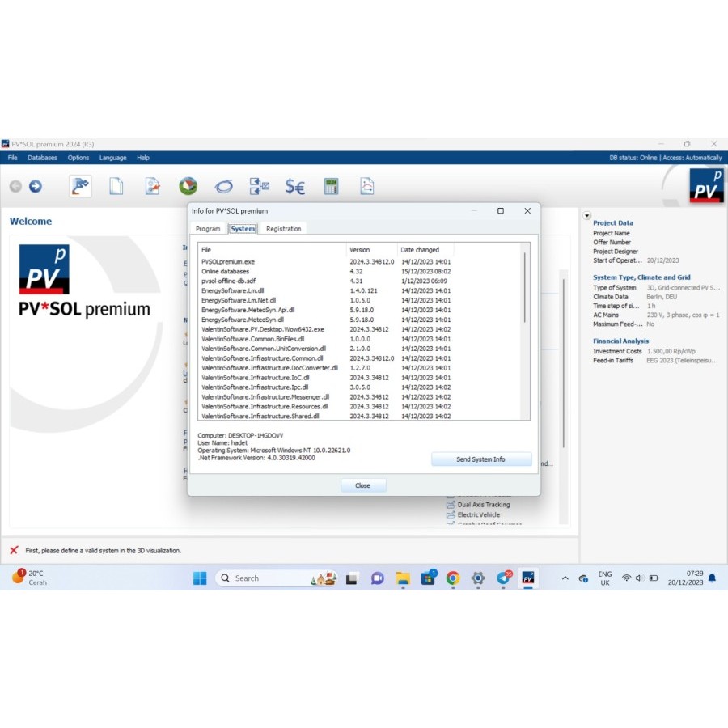Select EnergySoftware.MeteoSyn.Api.dll row

coord(325,310)
